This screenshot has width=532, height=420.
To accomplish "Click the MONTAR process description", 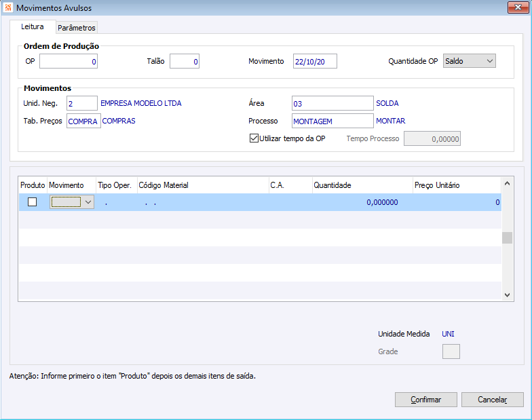I will [391, 121].
